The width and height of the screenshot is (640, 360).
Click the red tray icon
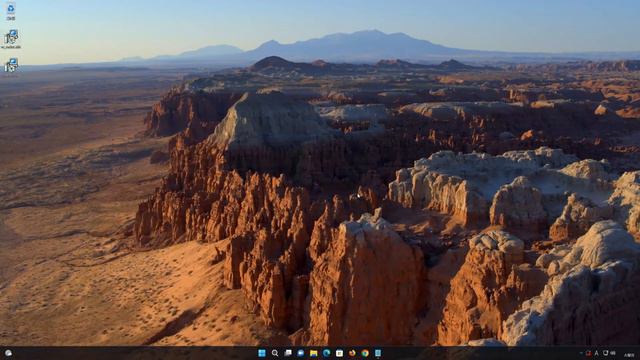[x=589, y=353]
